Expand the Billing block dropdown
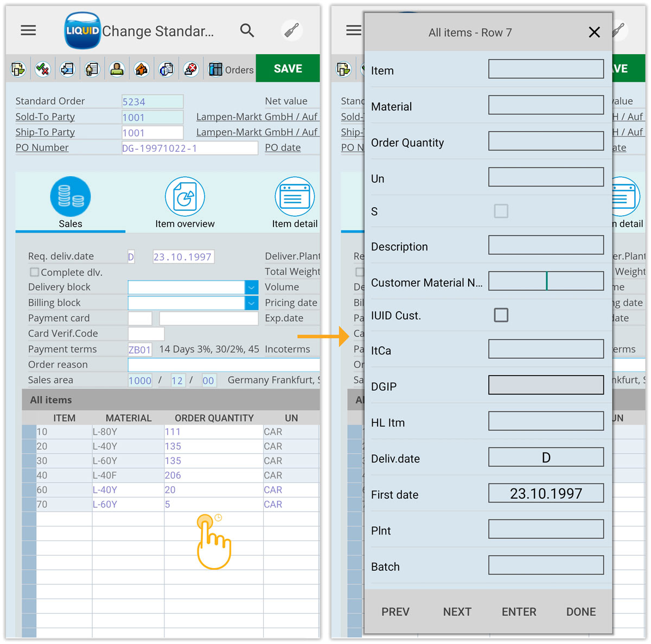Viewport: 651px width, 644px height. (x=251, y=303)
